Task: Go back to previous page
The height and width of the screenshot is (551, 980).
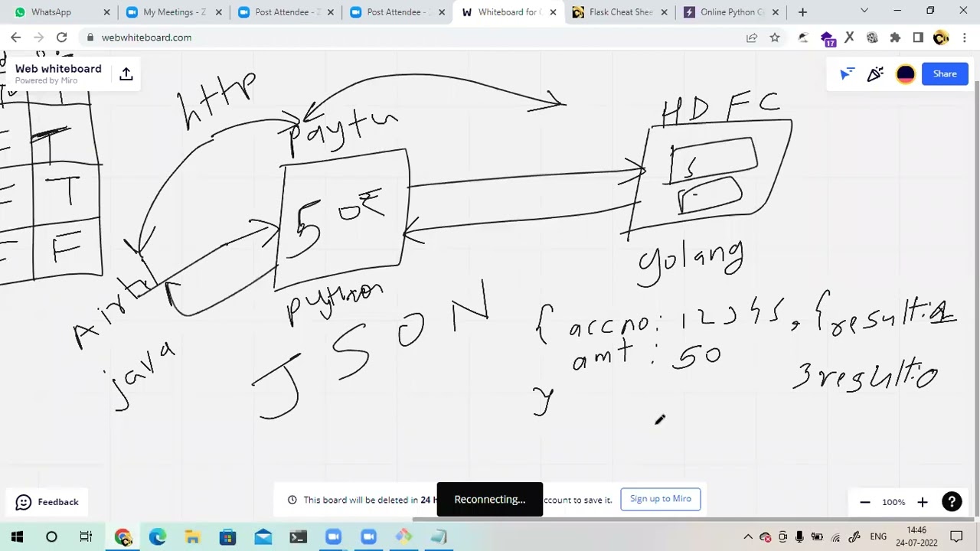Action: (x=15, y=37)
